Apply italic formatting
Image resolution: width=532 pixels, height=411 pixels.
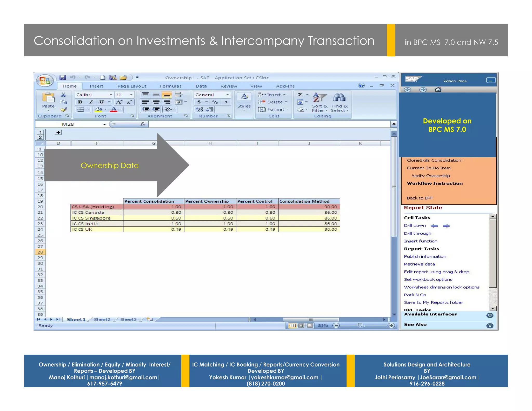91,102
